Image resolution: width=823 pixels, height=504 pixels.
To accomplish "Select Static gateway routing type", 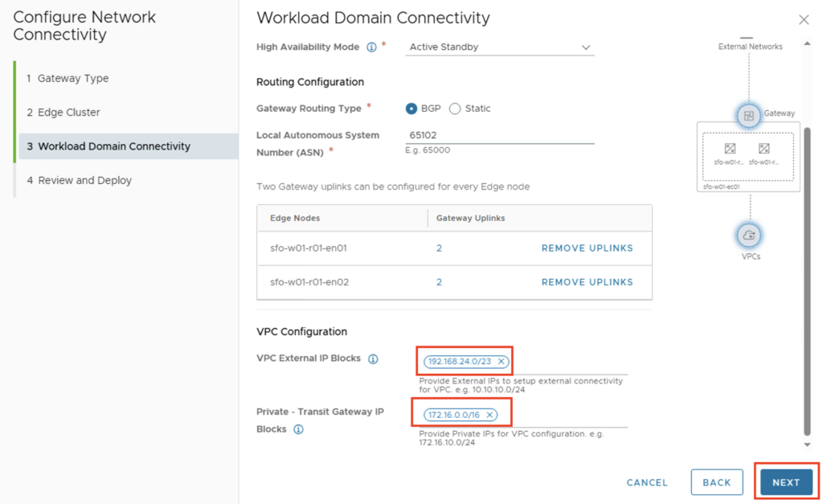I will tap(455, 109).
